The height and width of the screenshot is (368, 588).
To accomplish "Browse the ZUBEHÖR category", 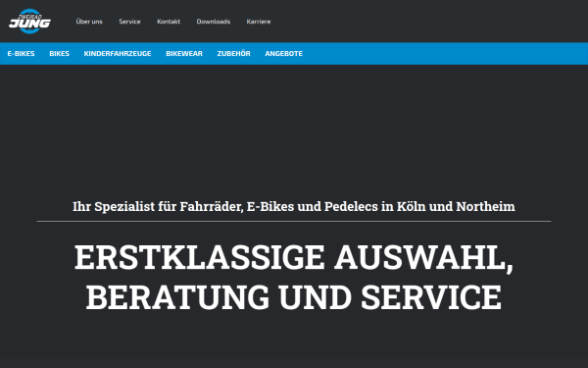I will click(x=233, y=54).
